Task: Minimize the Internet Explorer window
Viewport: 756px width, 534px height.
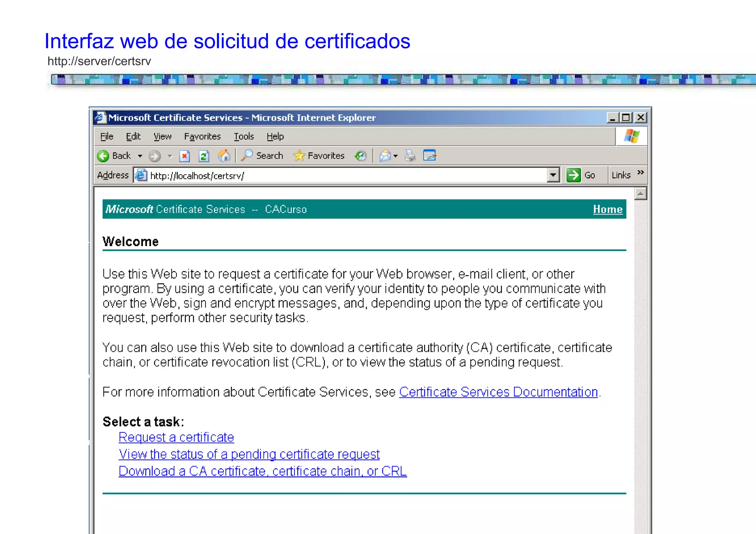Action: pyautogui.click(x=612, y=118)
